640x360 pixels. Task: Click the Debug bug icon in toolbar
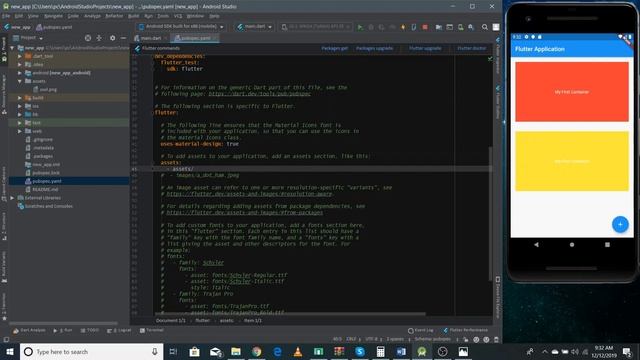[x=371, y=27]
